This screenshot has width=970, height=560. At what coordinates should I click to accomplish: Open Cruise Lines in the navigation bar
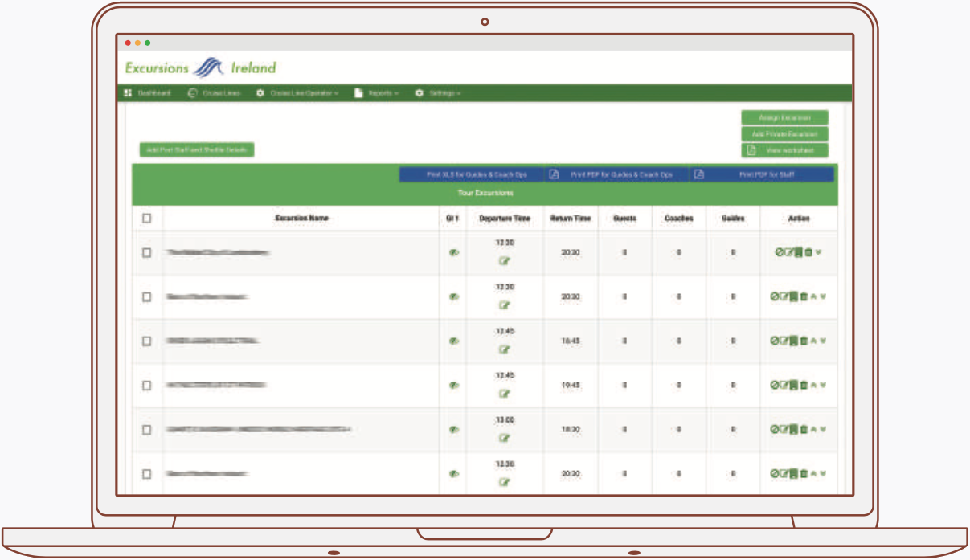(215, 93)
